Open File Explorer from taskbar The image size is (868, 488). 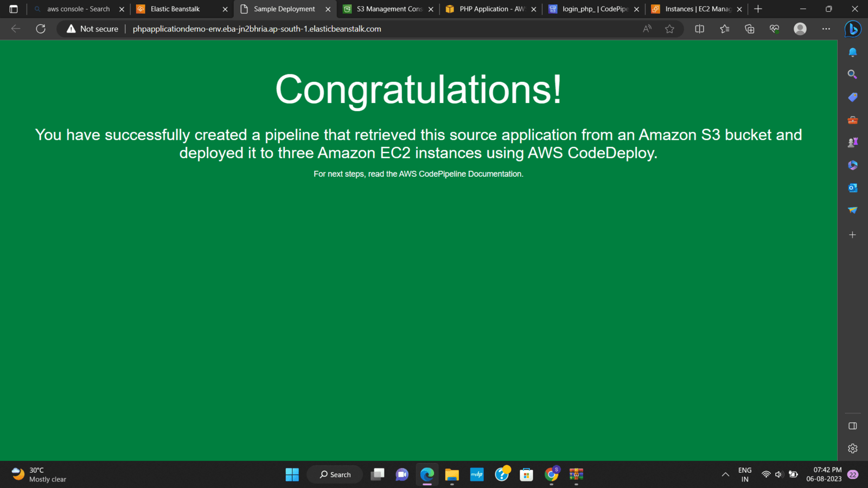pyautogui.click(x=452, y=474)
